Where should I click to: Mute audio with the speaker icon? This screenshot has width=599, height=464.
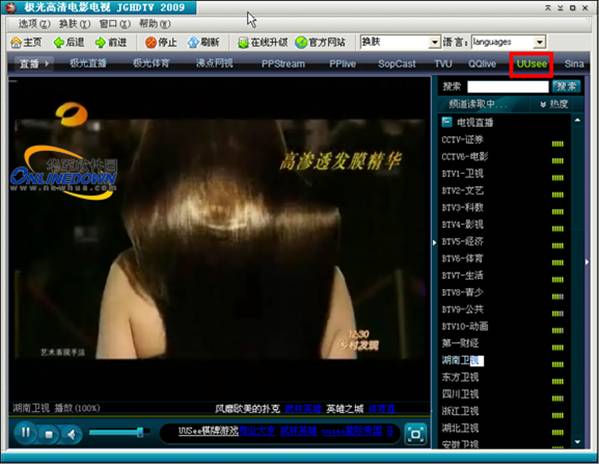pos(71,435)
